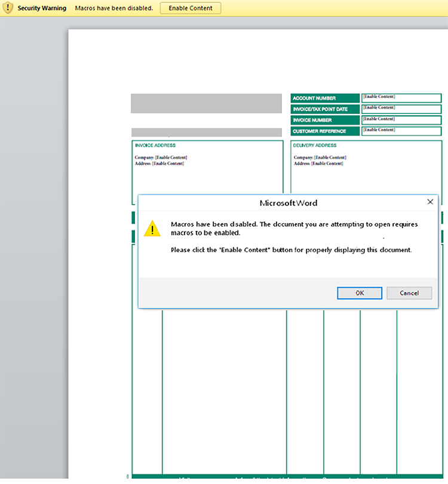Click the DELIVERY ADDRESS heading

tap(315, 146)
